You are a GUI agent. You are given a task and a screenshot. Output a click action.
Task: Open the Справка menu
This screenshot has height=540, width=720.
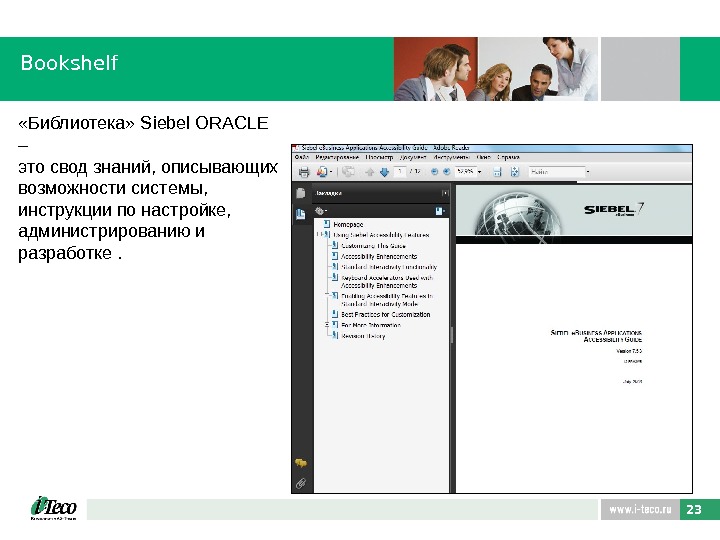pyautogui.click(x=508, y=157)
